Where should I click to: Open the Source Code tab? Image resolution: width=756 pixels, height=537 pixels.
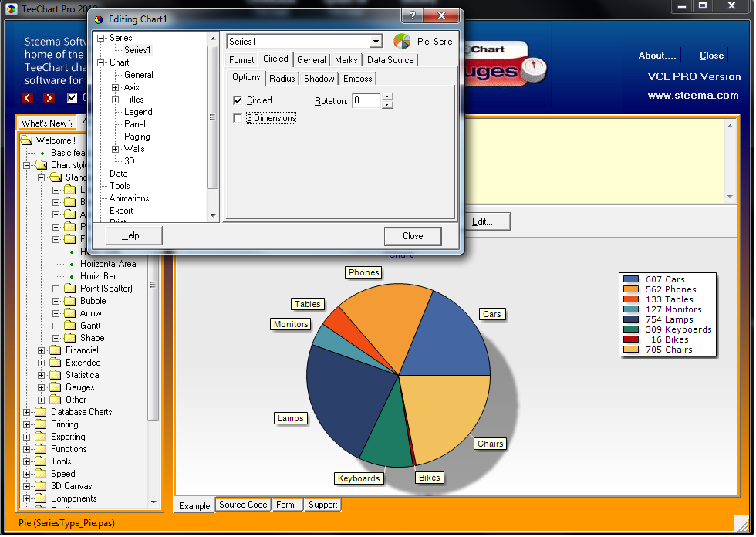coord(243,505)
